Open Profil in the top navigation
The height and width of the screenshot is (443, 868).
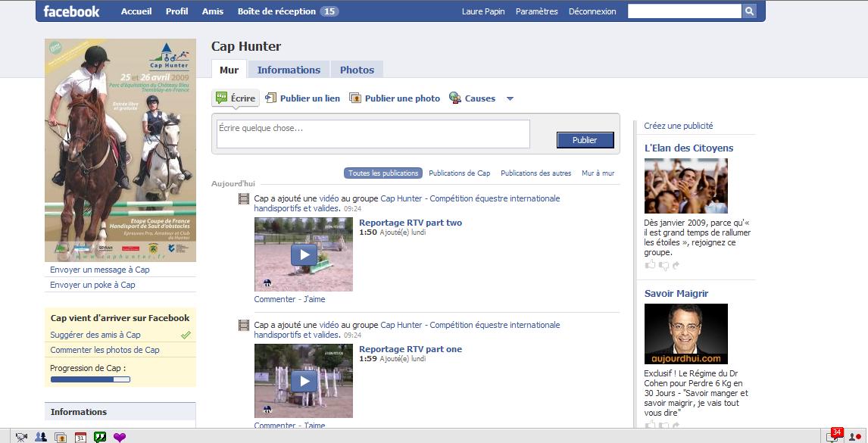click(177, 11)
